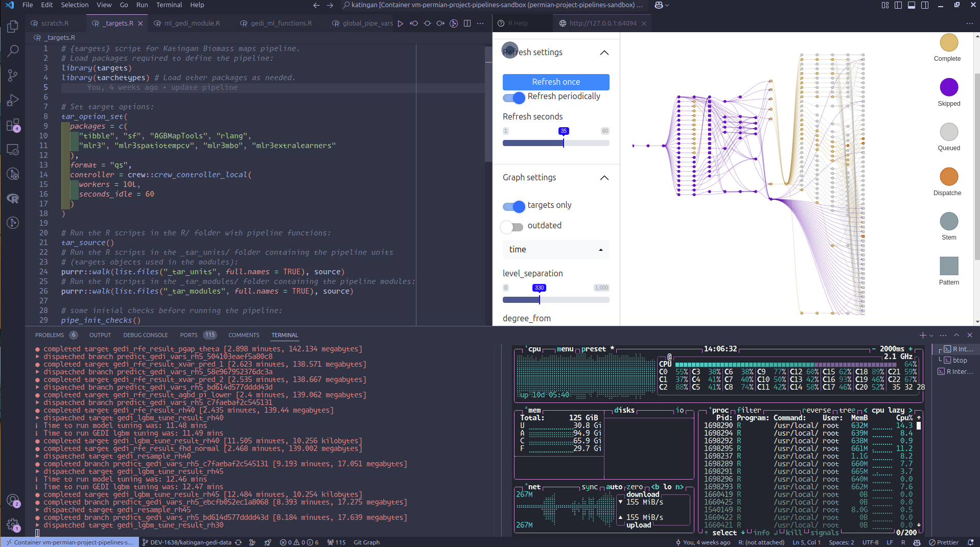Click Prettier in the status bar
Screen dimensions: 980x547
coord(943,542)
